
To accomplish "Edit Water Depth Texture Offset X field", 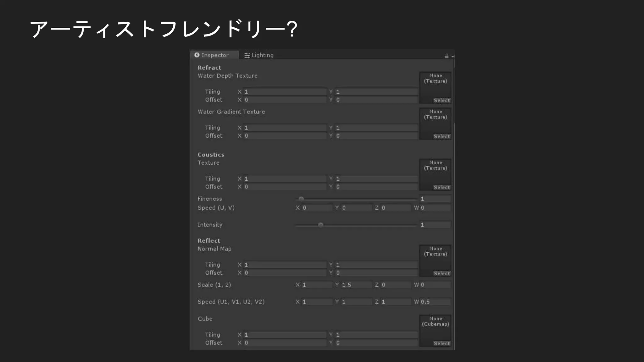I will (x=285, y=100).
